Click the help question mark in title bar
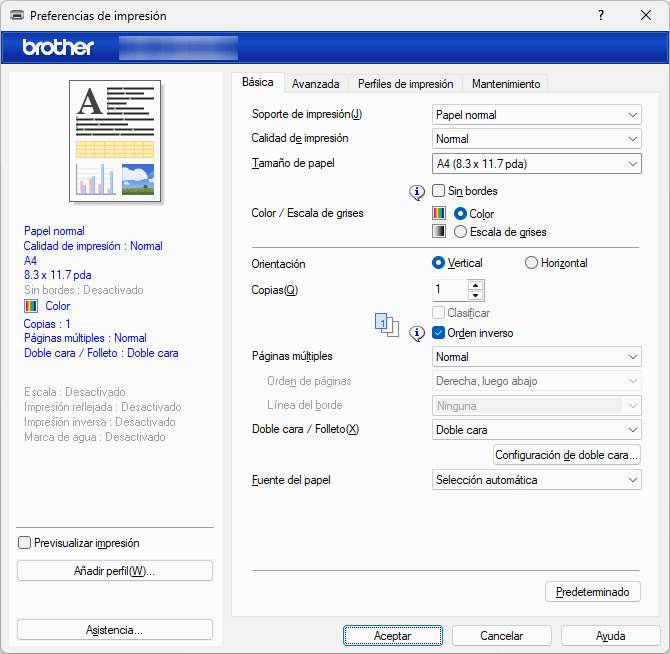This screenshot has width=670, height=654. tap(600, 16)
